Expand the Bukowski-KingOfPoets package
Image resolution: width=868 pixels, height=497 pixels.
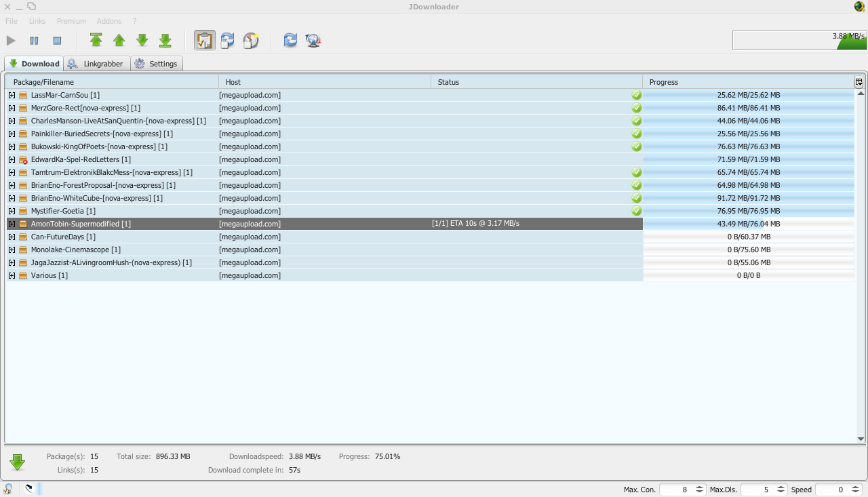point(12,146)
